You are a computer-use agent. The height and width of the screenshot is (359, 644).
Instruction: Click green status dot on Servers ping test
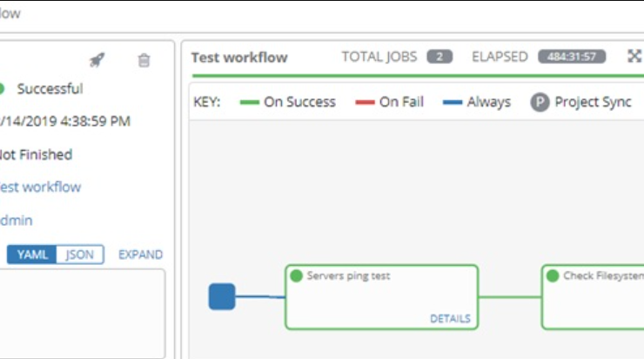(296, 275)
